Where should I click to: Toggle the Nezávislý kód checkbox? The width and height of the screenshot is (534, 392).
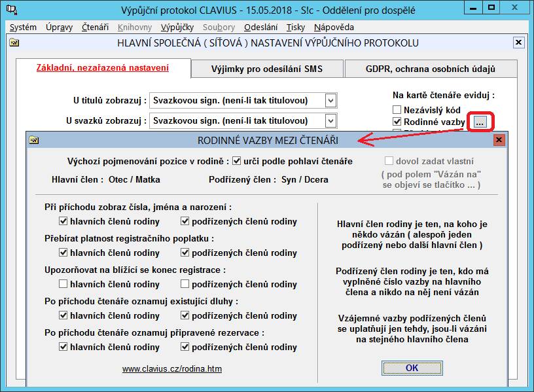[397, 110]
